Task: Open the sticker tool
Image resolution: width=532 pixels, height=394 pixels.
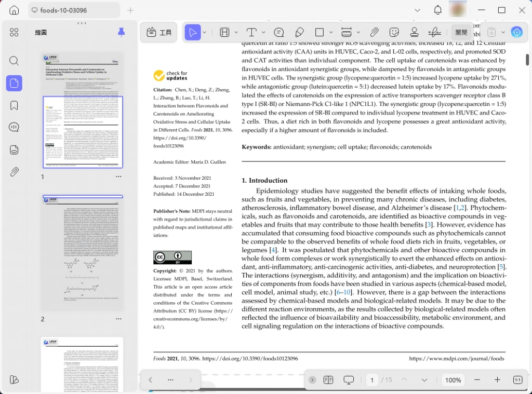Action: click(394, 33)
